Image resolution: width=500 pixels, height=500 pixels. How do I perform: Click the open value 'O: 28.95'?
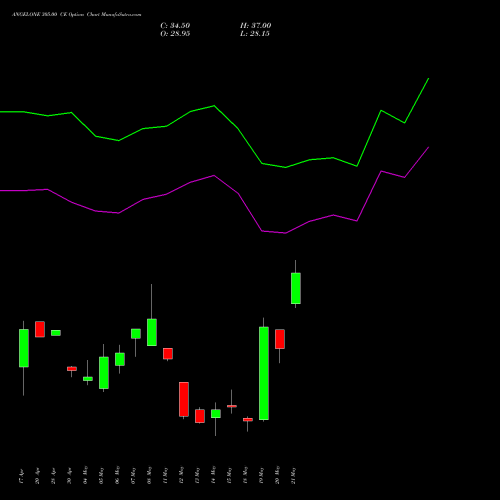pos(175,34)
